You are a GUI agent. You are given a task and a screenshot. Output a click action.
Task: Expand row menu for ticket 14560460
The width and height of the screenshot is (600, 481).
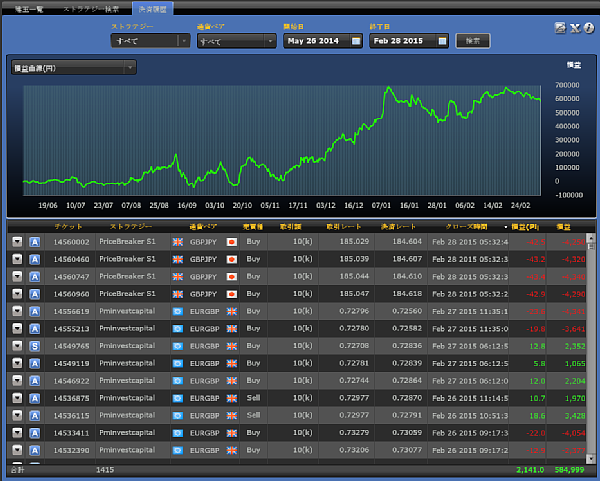(x=17, y=259)
